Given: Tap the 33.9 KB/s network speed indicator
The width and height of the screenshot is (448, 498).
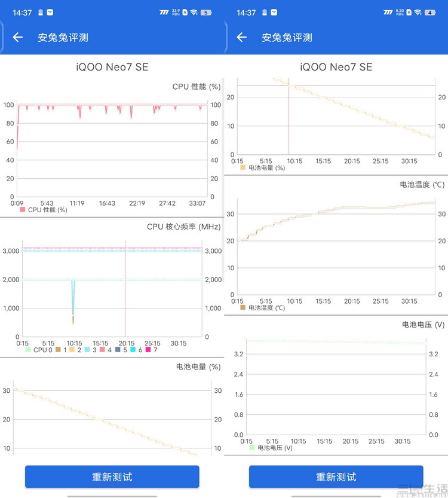Looking at the screenshot, I should [175, 12].
